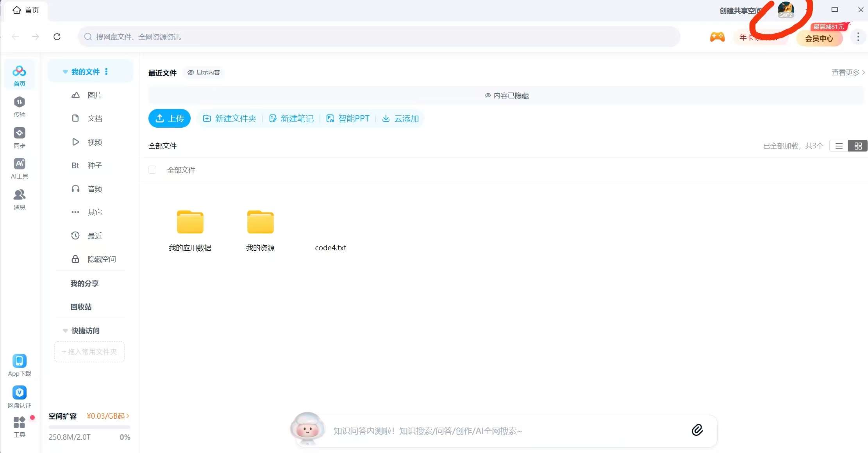Click the 上传 upload button
The width and height of the screenshot is (868, 453).
(x=170, y=118)
